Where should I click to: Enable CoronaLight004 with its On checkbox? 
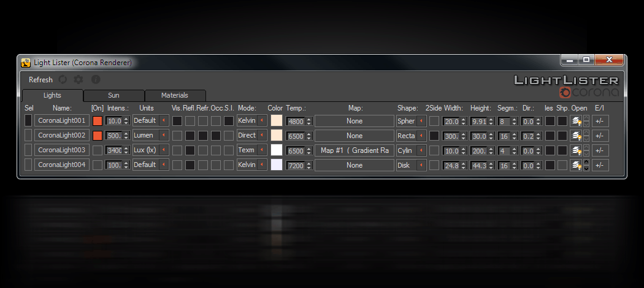98,165
